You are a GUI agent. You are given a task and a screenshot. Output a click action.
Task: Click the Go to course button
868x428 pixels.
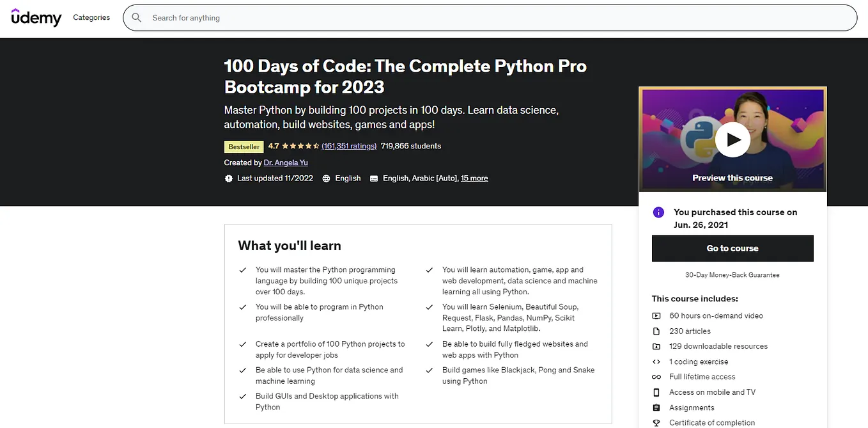[x=732, y=248]
